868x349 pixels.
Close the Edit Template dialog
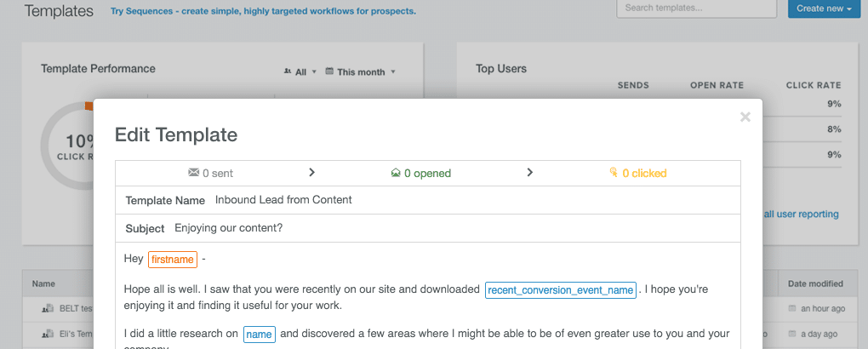(745, 117)
